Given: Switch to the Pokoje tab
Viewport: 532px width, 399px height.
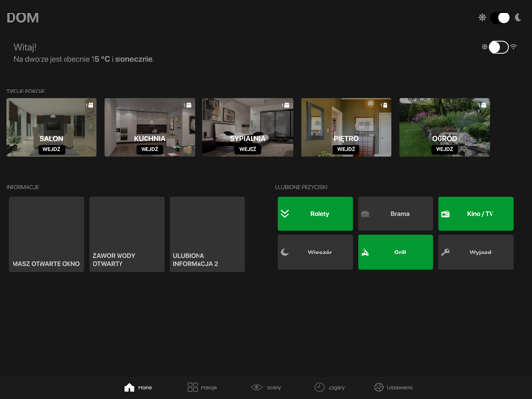Looking at the screenshot, I should point(201,387).
